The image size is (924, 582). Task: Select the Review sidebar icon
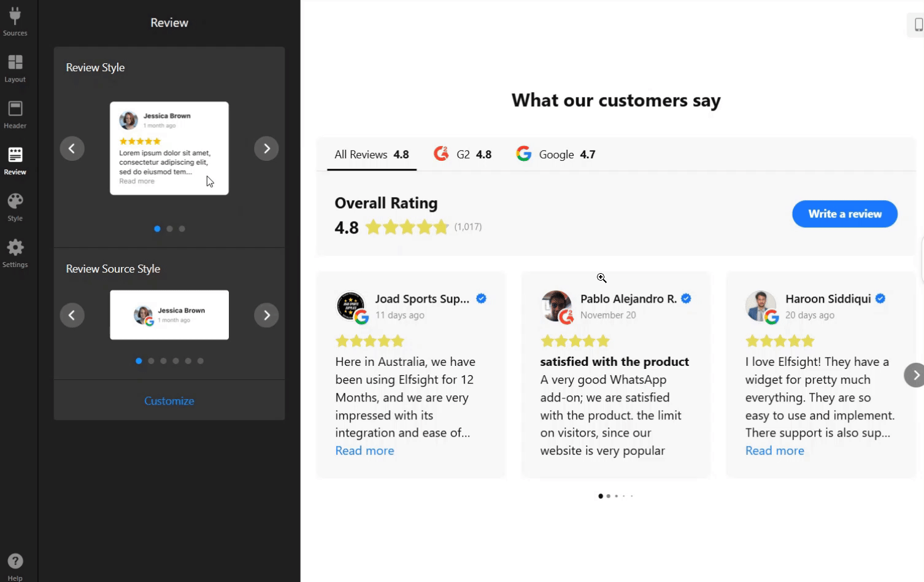(x=15, y=160)
